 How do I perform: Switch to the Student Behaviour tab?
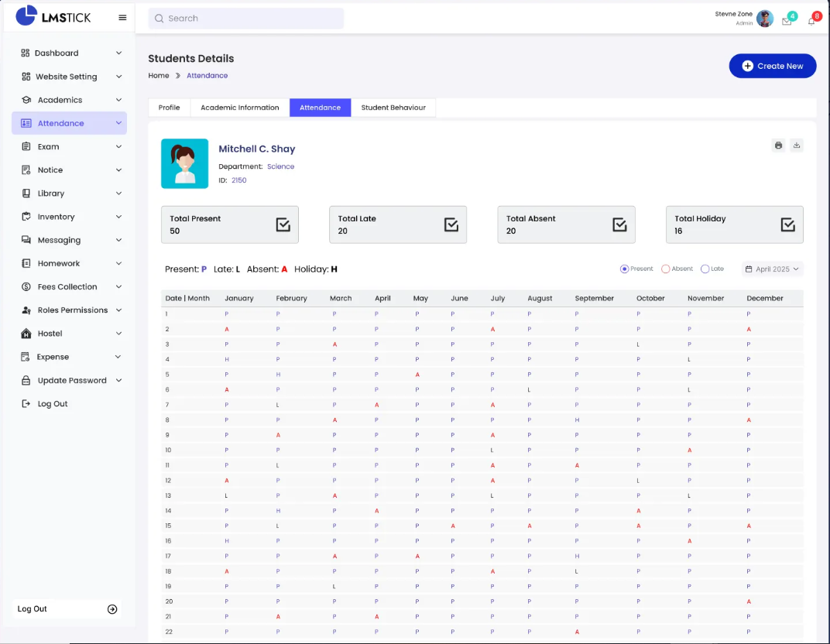pyautogui.click(x=393, y=108)
